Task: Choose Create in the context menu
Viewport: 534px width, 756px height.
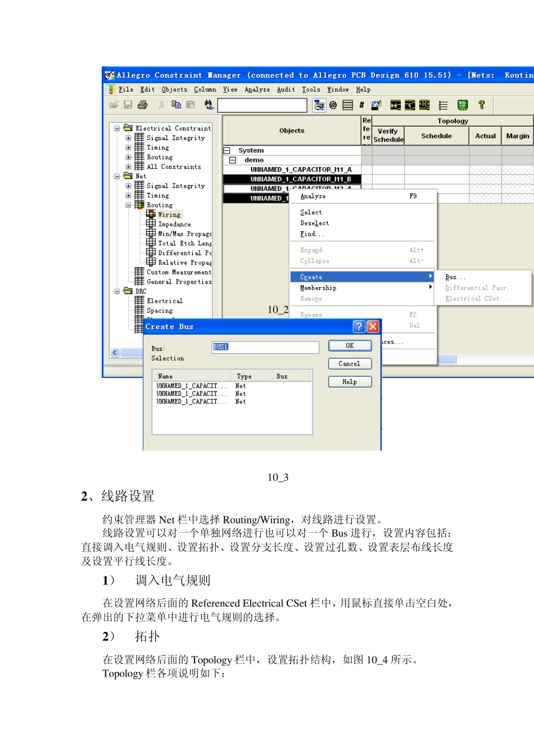Action: click(363, 277)
